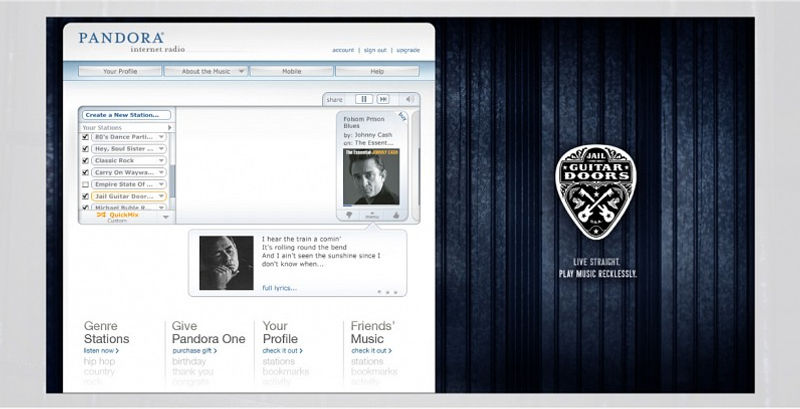Viewport: 800px width, 409px height.
Task: Click stations under Friends' Music
Action: tap(366, 361)
